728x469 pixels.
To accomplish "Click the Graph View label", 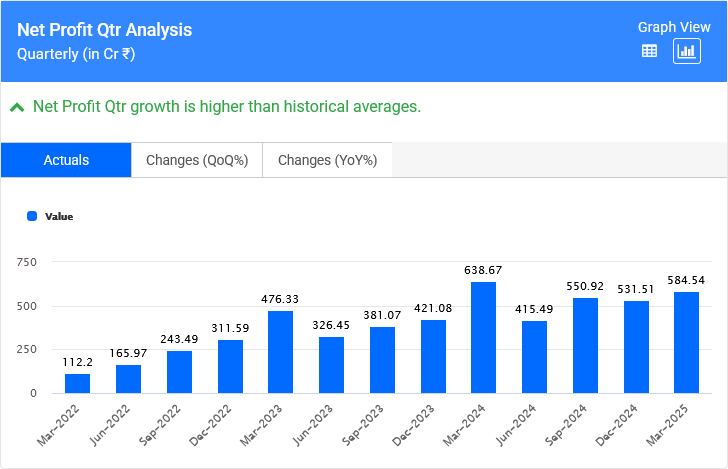I will 673,27.
